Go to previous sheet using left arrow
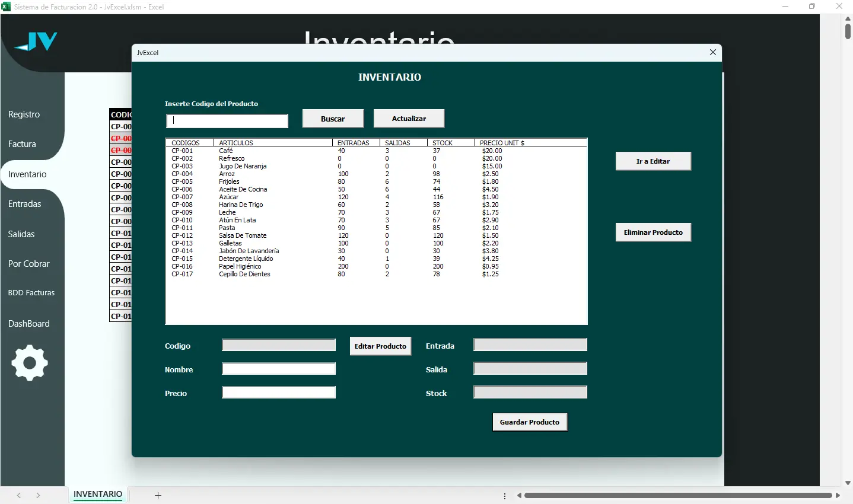The height and width of the screenshot is (504, 853). 19,495
